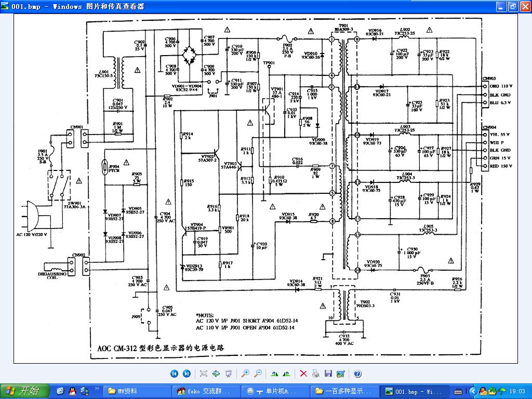Switch to the 一百多种显示 folder window
Screen dimensions: 532x399
point(345,391)
